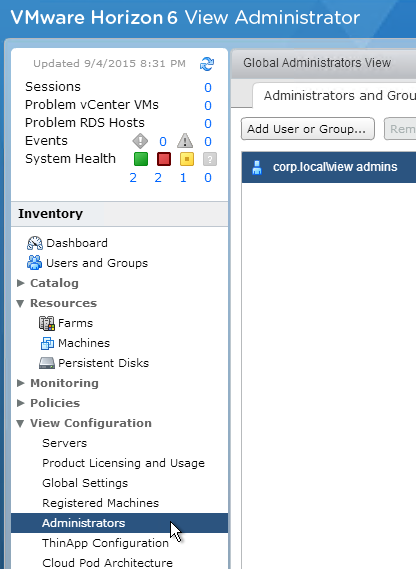Open Cloud Pod Architecture item

pos(107,563)
